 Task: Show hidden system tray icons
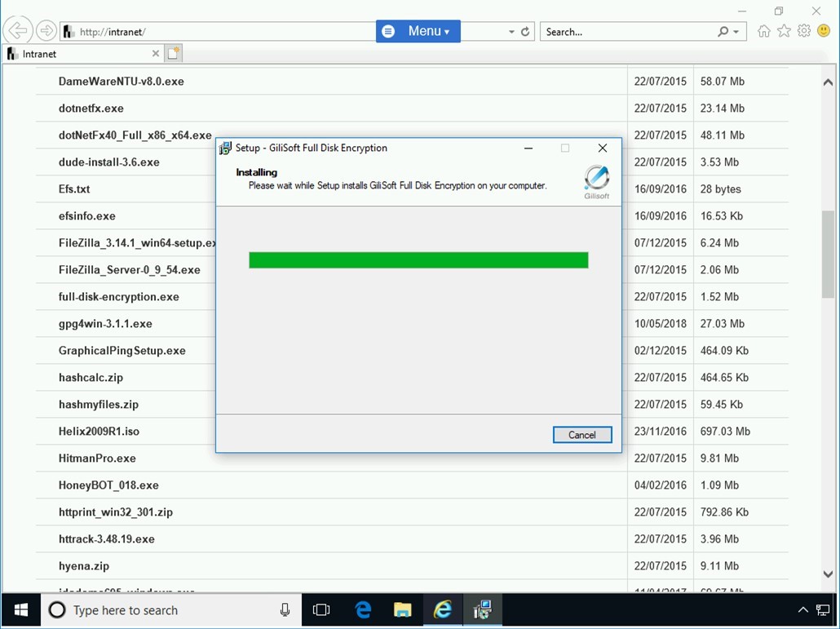[802, 609]
